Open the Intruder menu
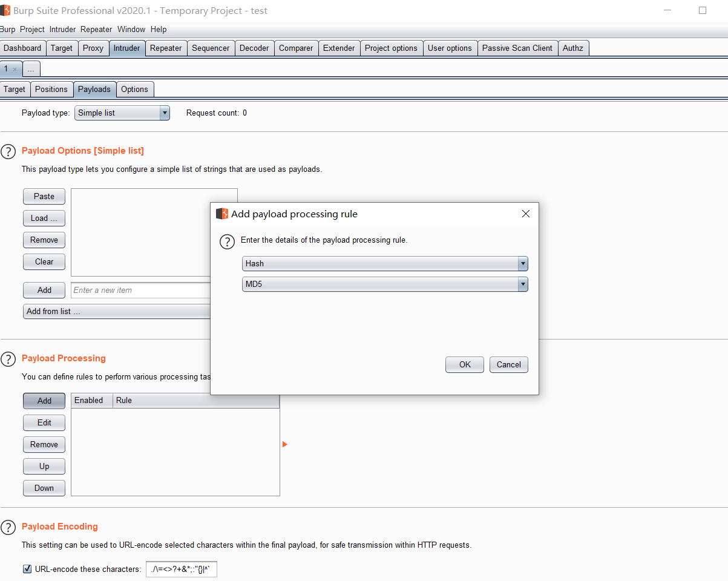 (x=63, y=29)
